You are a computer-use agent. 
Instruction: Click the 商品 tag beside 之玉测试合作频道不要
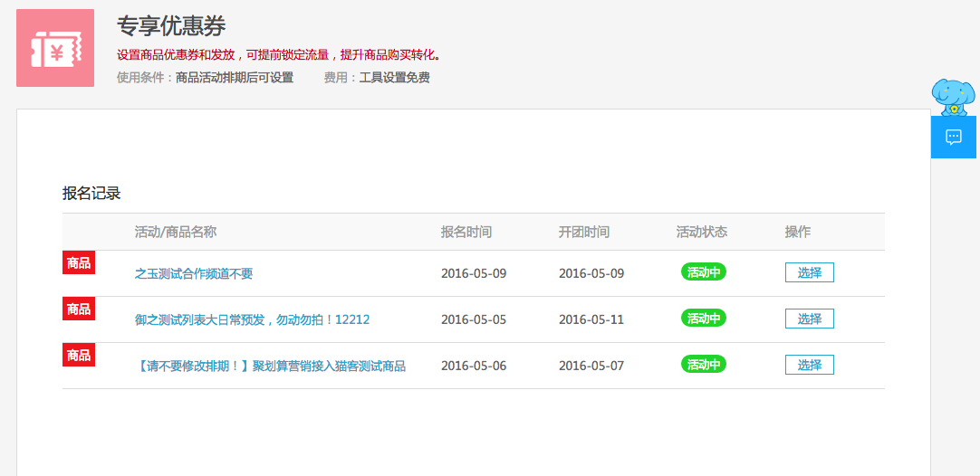[x=79, y=262]
